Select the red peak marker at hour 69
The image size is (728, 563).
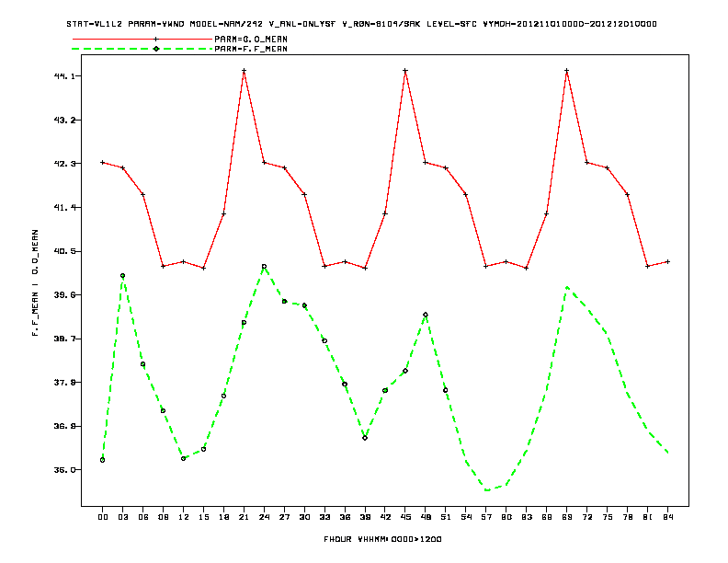coord(567,71)
